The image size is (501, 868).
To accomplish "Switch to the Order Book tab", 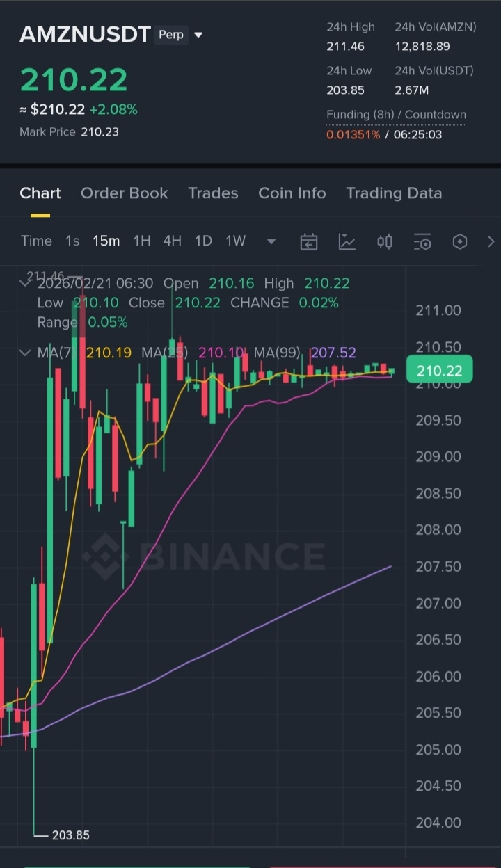I will point(125,193).
